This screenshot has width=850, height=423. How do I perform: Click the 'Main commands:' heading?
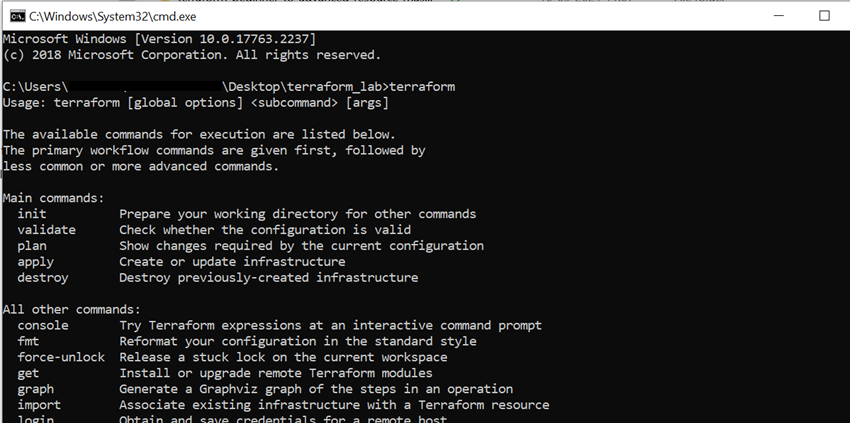[54, 198]
